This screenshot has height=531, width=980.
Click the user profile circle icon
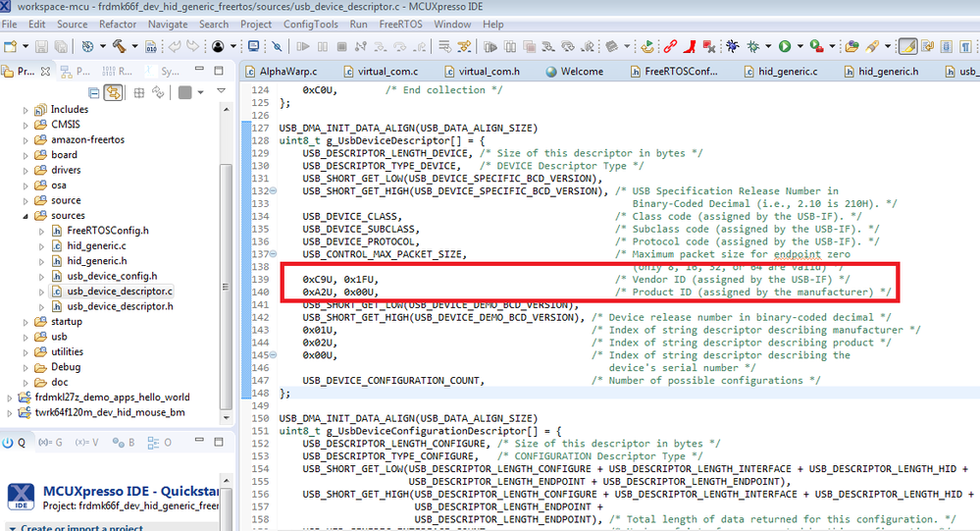[x=218, y=46]
